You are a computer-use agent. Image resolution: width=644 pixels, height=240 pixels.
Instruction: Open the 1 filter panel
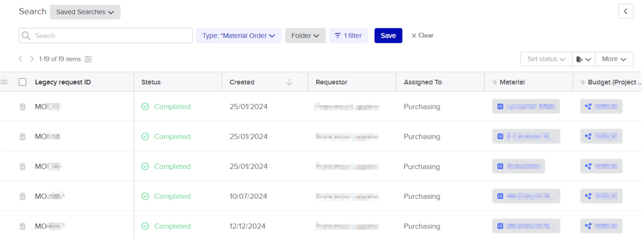tap(348, 36)
